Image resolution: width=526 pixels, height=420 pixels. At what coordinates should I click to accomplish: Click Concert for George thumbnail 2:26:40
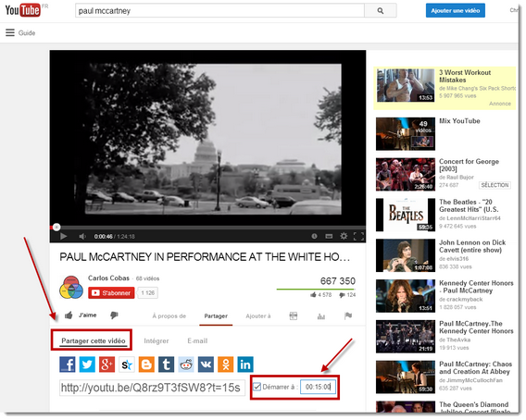406,174
